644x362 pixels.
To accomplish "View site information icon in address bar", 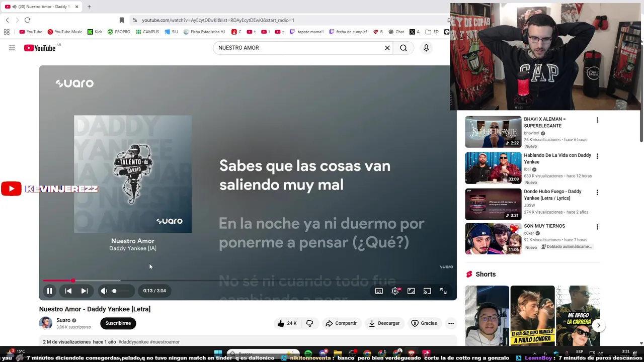I will (134, 20).
